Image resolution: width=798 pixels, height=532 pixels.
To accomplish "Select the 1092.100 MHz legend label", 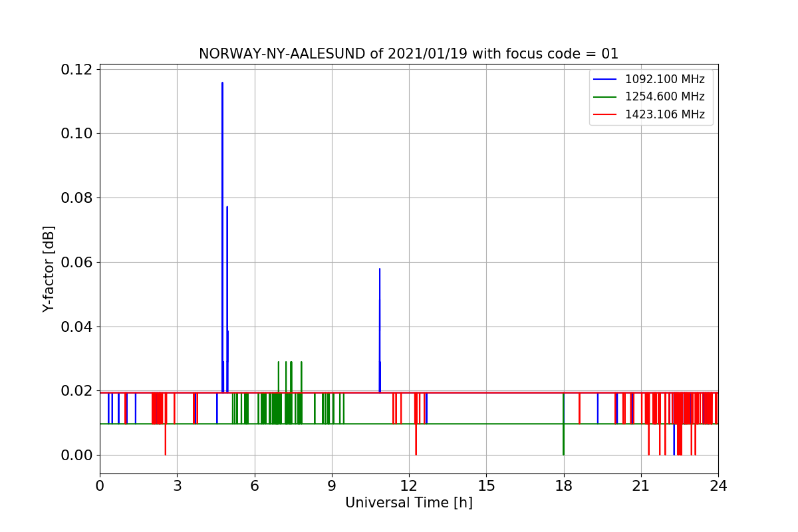I will click(x=665, y=79).
